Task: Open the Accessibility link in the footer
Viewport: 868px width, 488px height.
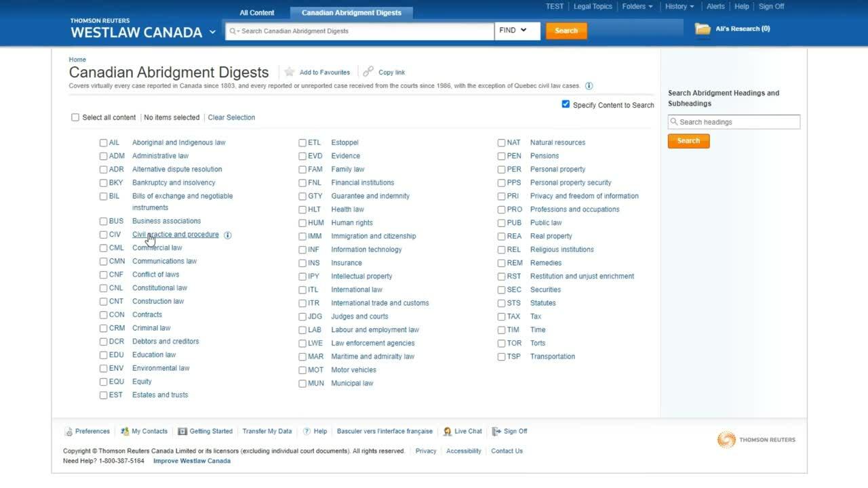Action: click(x=464, y=451)
